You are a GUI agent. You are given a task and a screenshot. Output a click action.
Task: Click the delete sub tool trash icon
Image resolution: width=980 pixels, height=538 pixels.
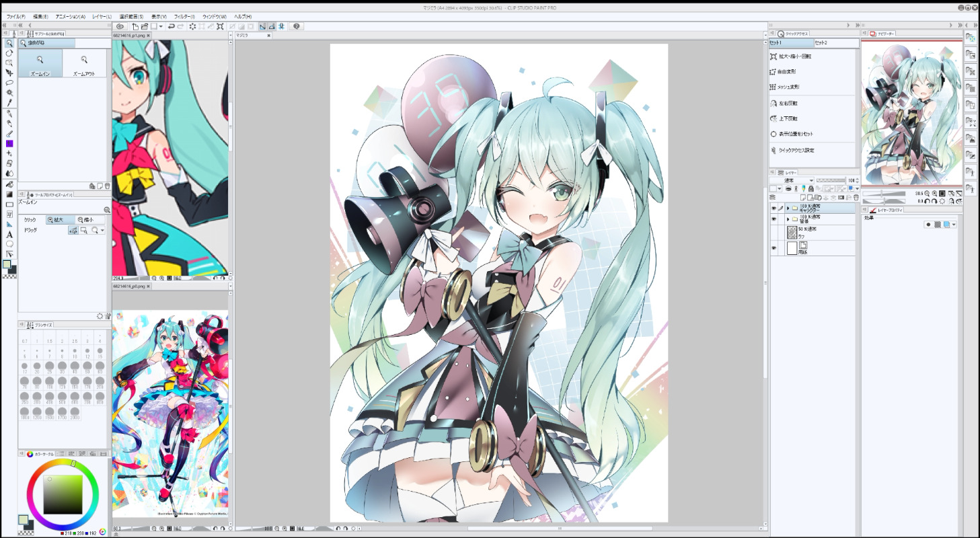[x=108, y=186]
